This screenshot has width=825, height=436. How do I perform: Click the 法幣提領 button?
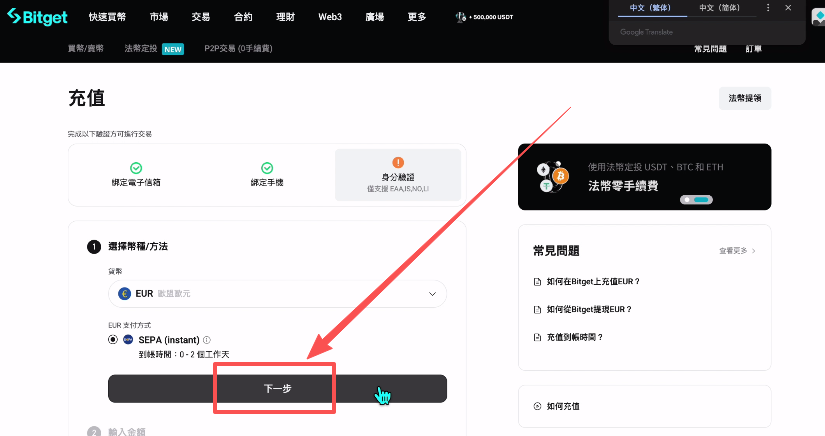[744, 98]
